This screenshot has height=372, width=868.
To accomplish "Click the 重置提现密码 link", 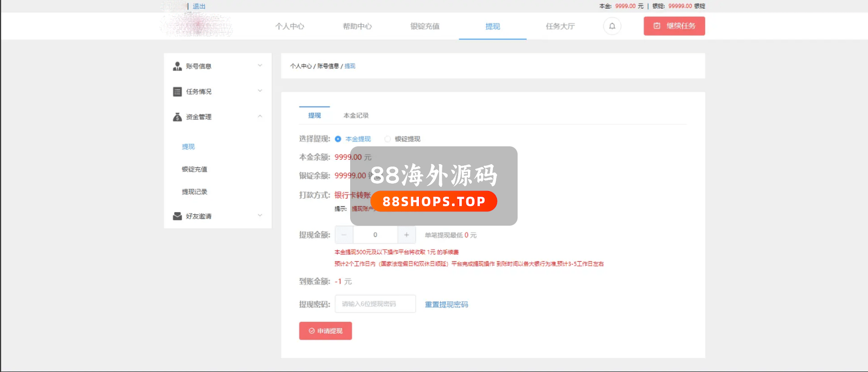I will click(446, 305).
